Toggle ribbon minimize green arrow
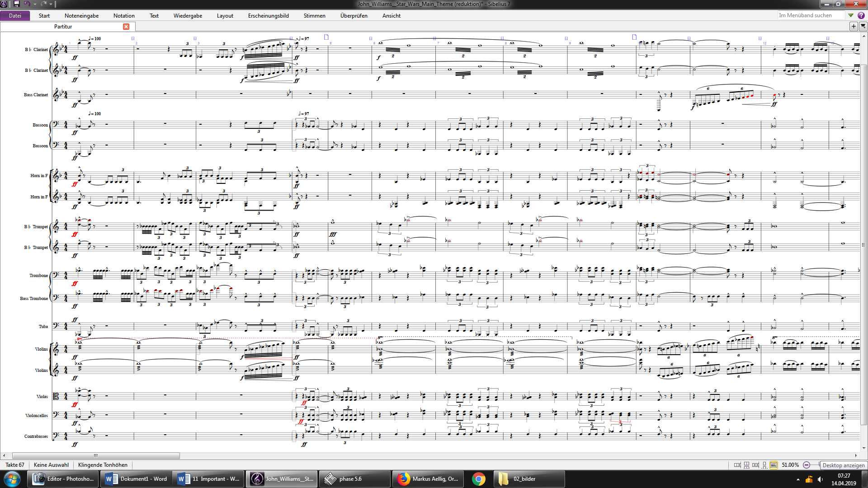The width and height of the screenshot is (868, 488). [851, 15]
